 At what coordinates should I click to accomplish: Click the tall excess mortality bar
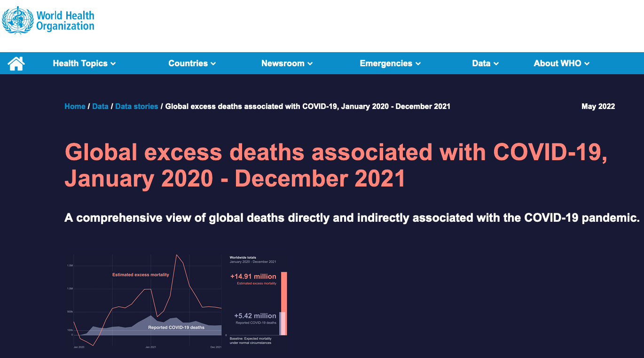pos(284,304)
